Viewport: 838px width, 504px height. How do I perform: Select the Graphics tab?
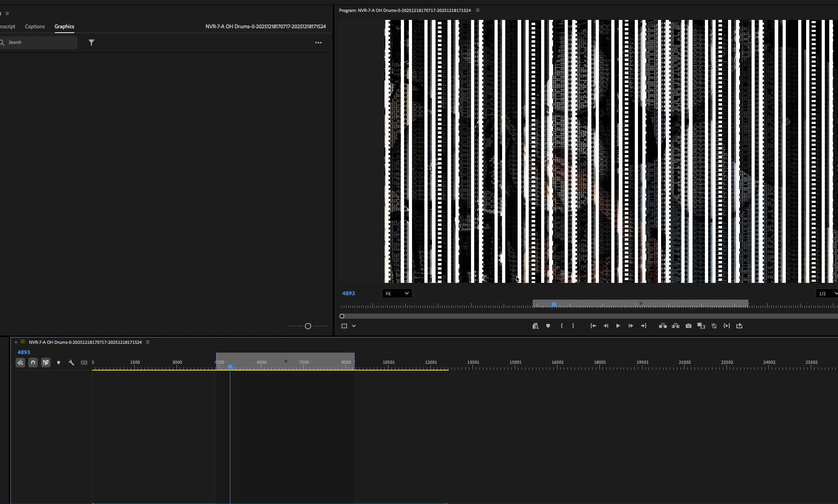64,26
